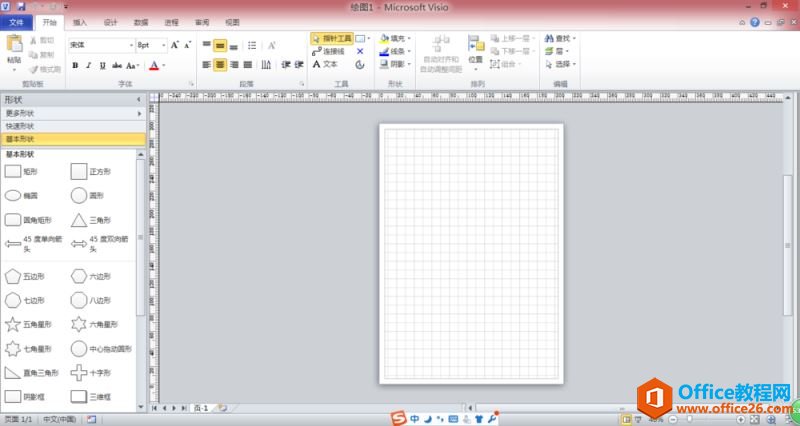
Task: Toggle Align Middle vertical button
Action: click(x=220, y=46)
